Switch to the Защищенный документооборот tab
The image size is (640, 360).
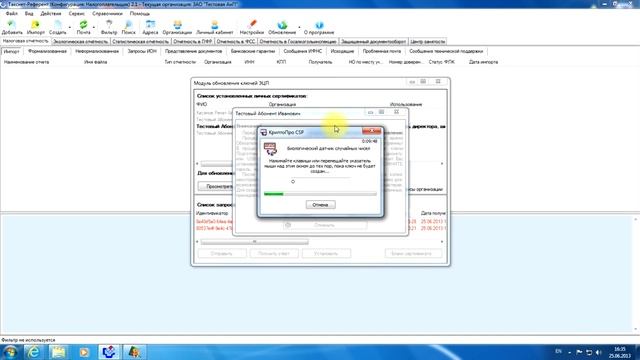pos(373,42)
